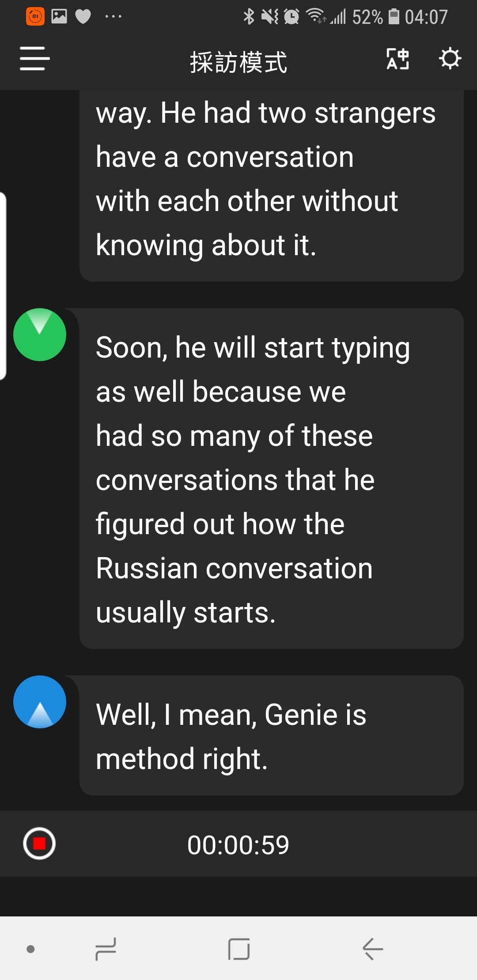Pull the white edge panel handle

click(x=3, y=286)
